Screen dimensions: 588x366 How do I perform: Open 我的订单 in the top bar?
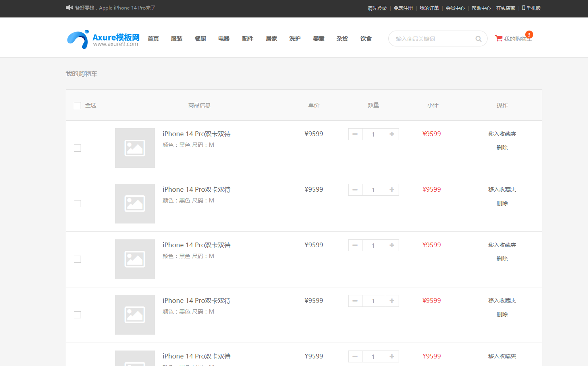pyautogui.click(x=429, y=8)
